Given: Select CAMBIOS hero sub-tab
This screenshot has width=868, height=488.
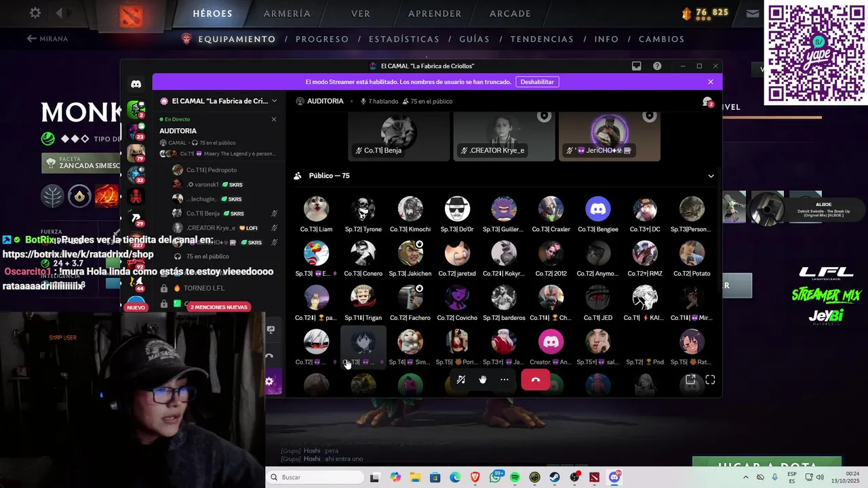Looking at the screenshot, I should pyautogui.click(x=661, y=39).
